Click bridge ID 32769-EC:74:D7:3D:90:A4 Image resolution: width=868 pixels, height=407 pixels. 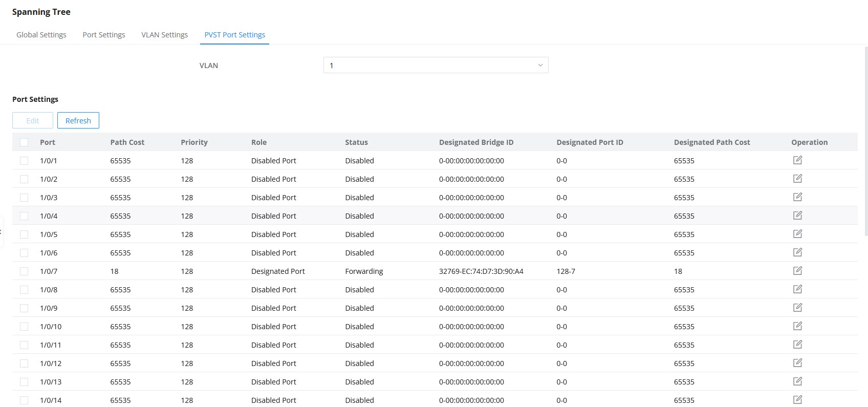[x=481, y=271]
